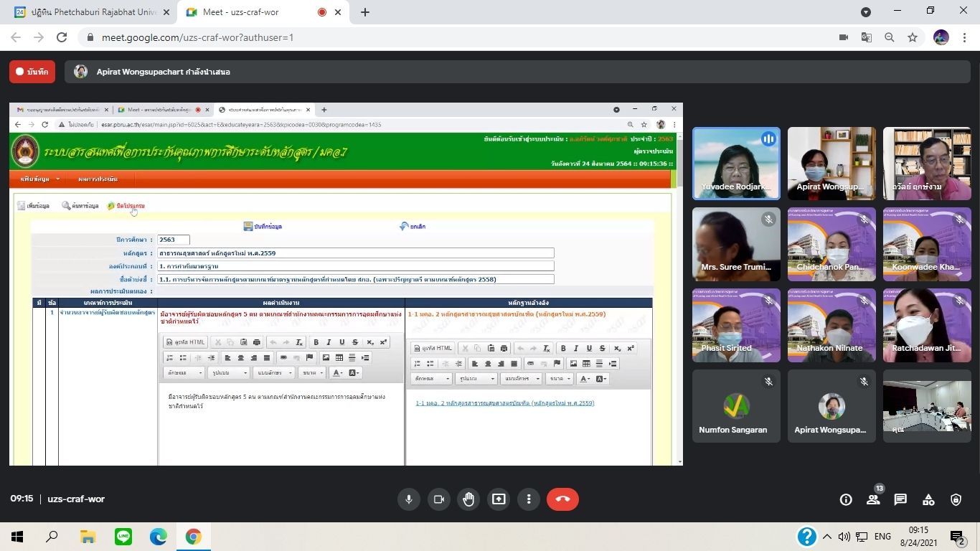The image size is (980, 551).
Task: Show the participants list
Action: 873,499
